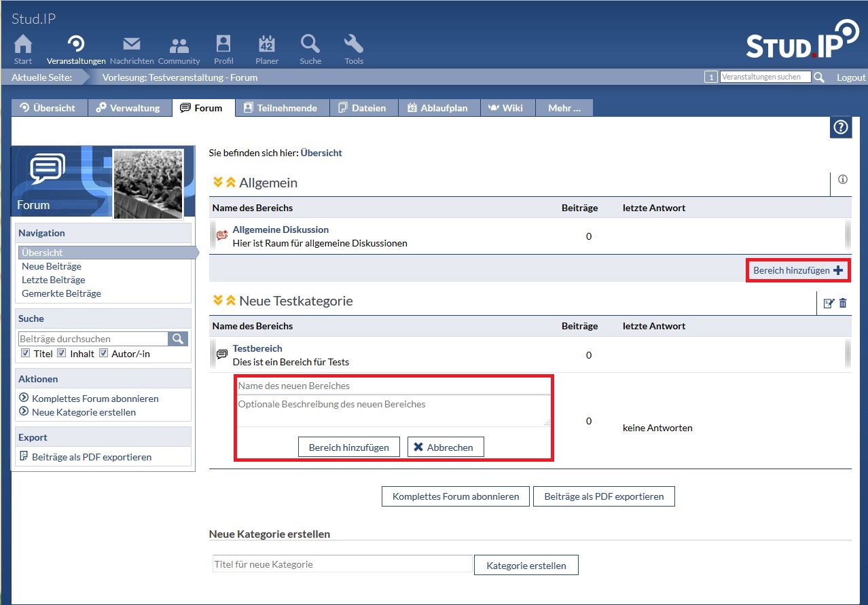
Task: Click the Allgemein category info icon
Action: pyautogui.click(x=843, y=180)
